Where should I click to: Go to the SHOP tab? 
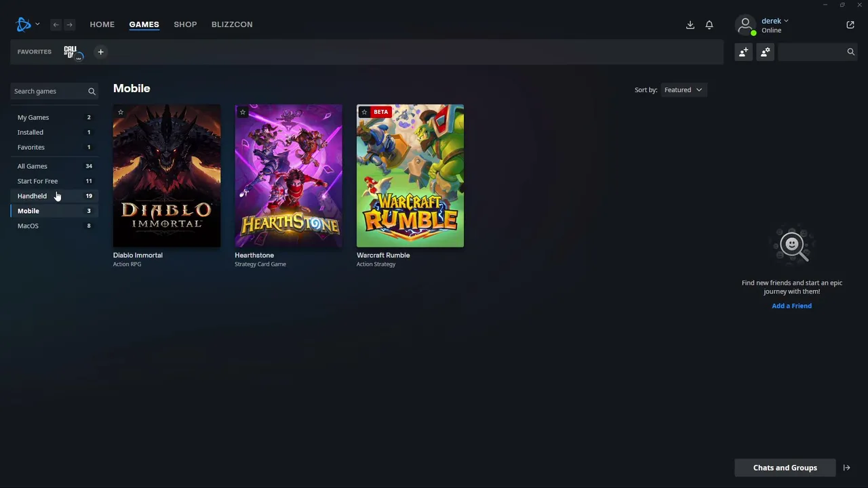185,24
